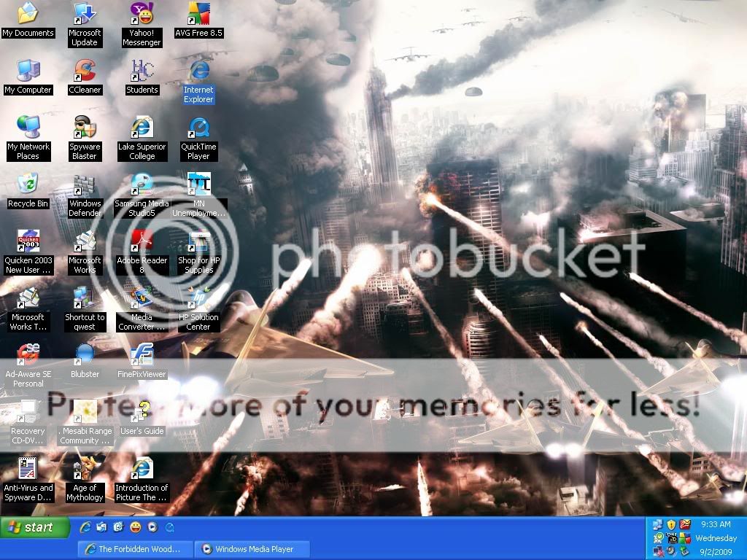Screen dimensions: 747x560
Task: Click the Safely Remove Hardware tray icon
Action: 685,551
